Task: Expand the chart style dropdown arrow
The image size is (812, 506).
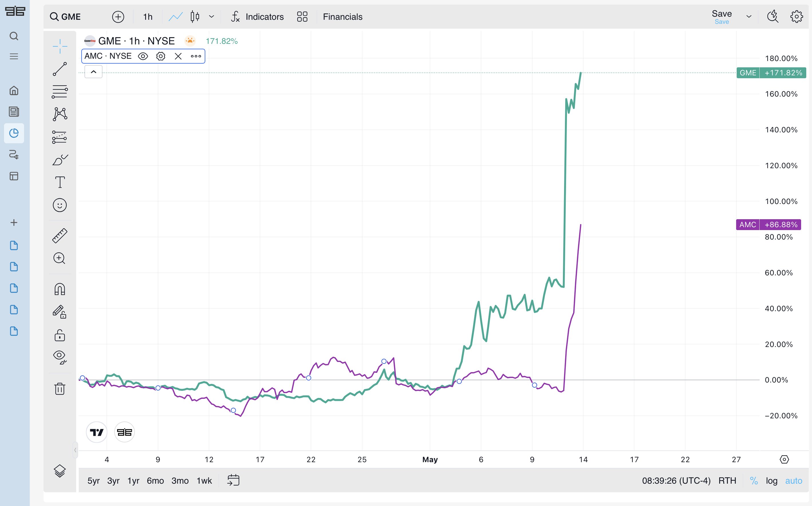Action: click(212, 17)
